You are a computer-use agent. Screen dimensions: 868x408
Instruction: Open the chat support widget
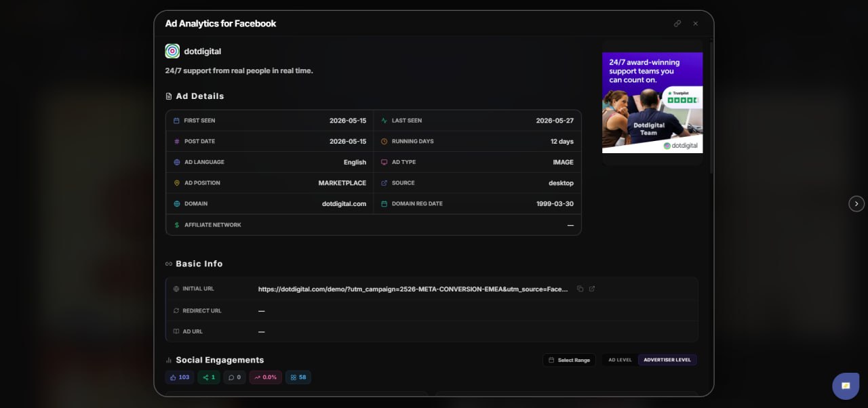[846, 386]
